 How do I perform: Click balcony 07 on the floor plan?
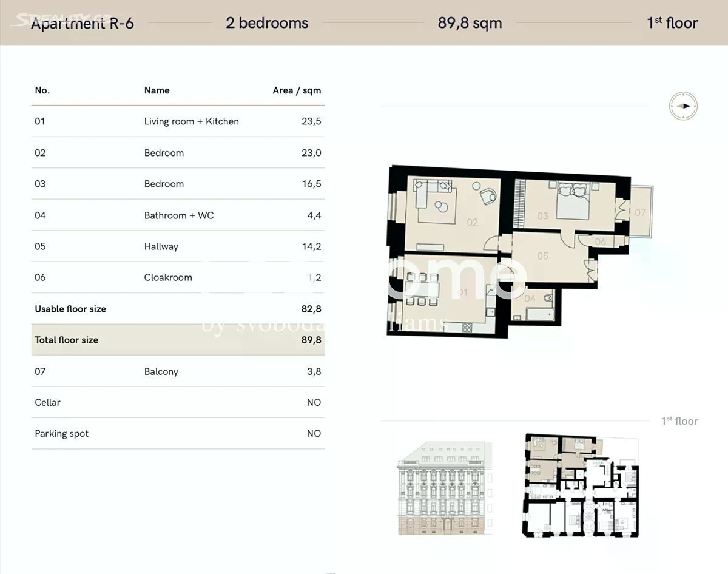[641, 212]
